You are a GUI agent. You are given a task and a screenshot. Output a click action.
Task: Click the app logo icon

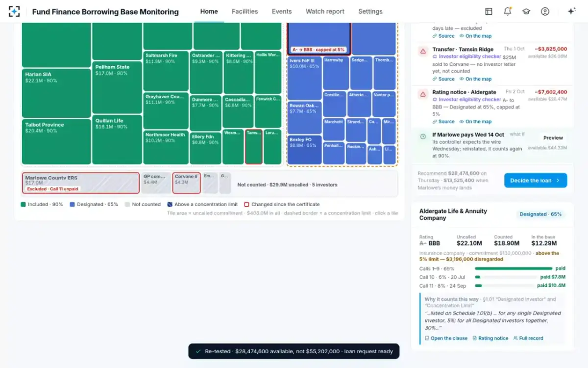[14, 11]
